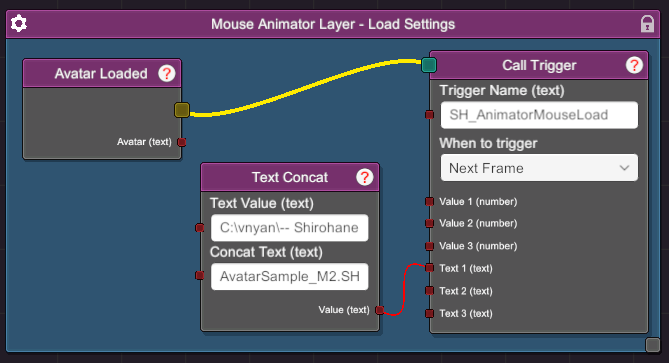This screenshot has width=669, height=363.
Task: Click the group resize handle at corner
Action: [x=653, y=345]
